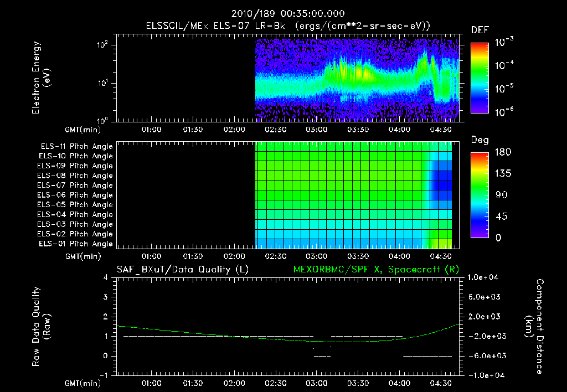Screen dimensions: 567x392
Task: Select the ELS-07 Pitch Angle row label
Action: [75, 185]
